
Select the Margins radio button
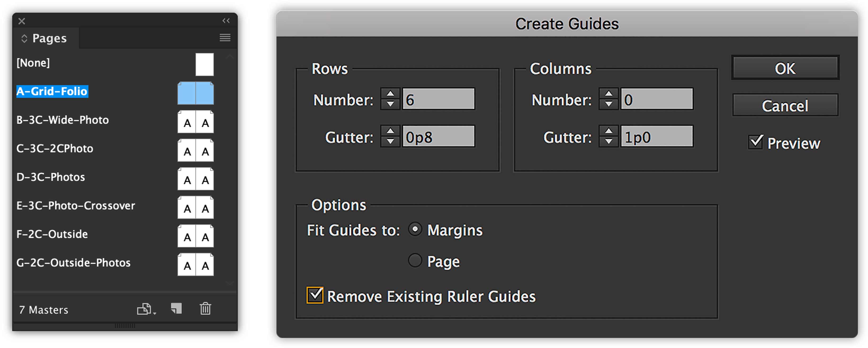coord(415,230)
